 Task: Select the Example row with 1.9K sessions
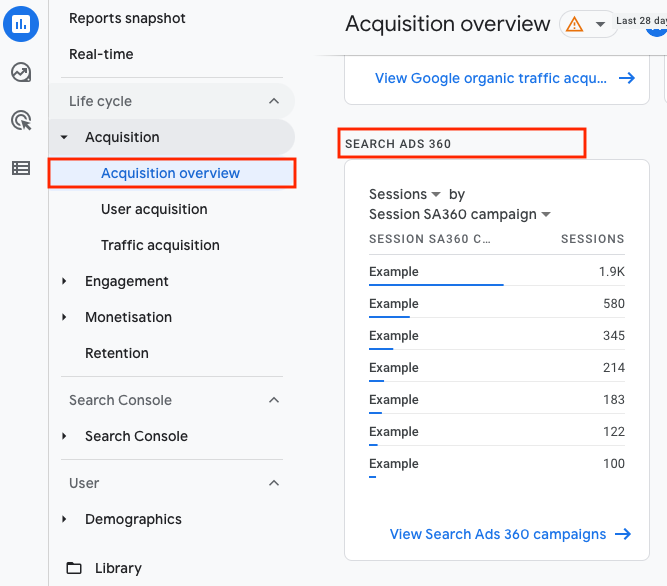pyautogui.click(x=497, y=271)
